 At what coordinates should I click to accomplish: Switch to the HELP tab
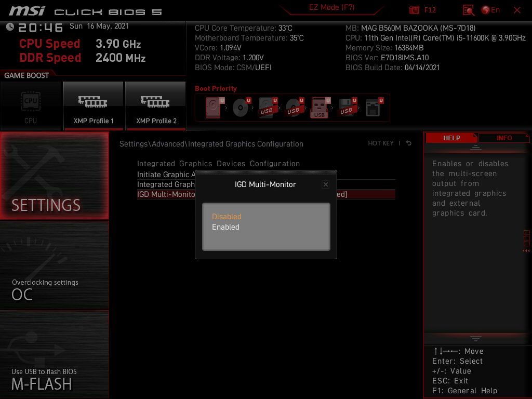click(451, 138)
